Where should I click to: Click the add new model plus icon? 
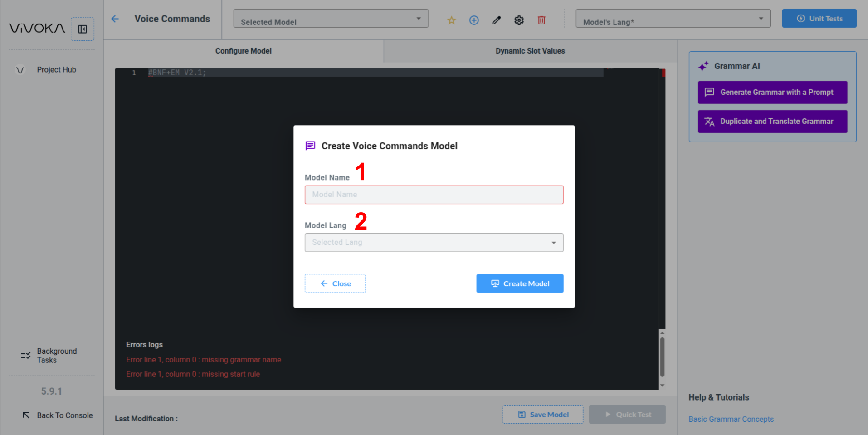(x=474, y=20)
